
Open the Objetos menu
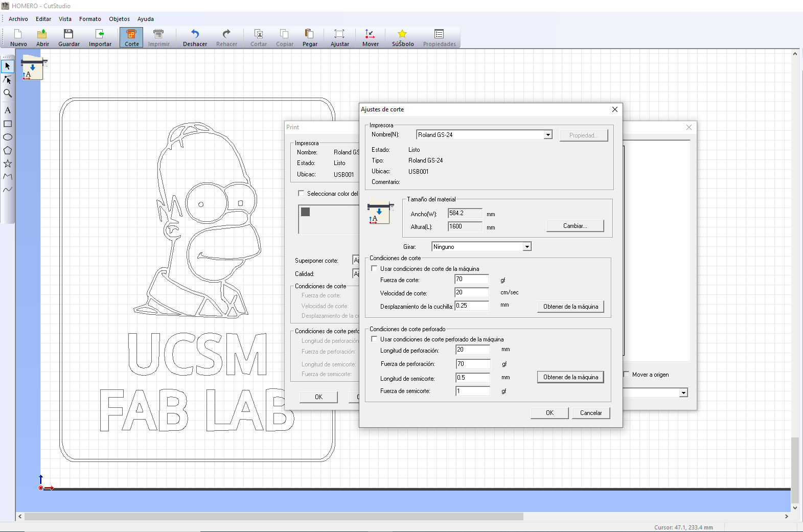tap(119, 19)
